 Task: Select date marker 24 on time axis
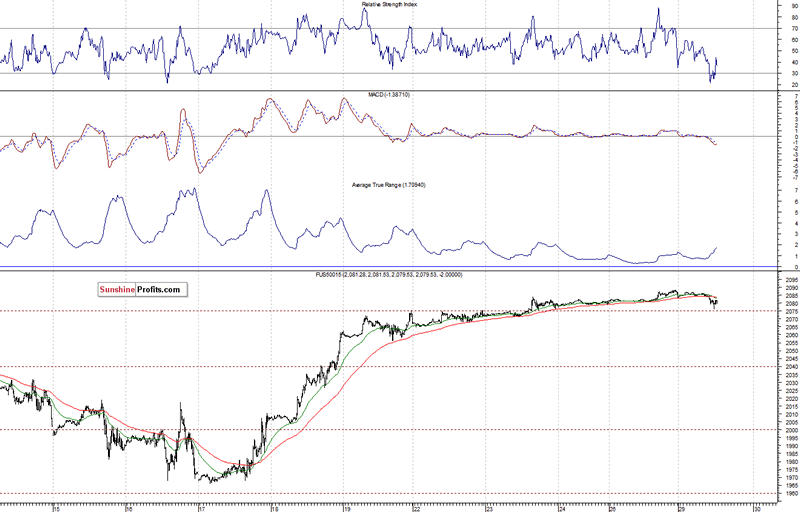click(x=561, y=507)
